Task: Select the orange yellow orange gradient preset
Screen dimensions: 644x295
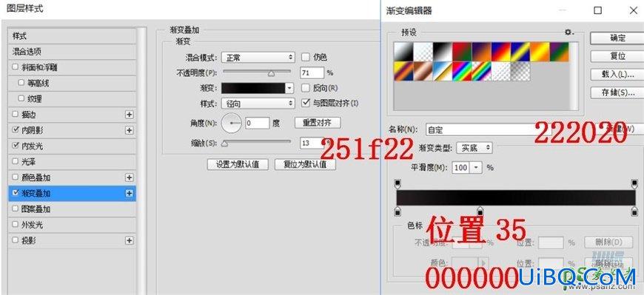Action: 540,52
